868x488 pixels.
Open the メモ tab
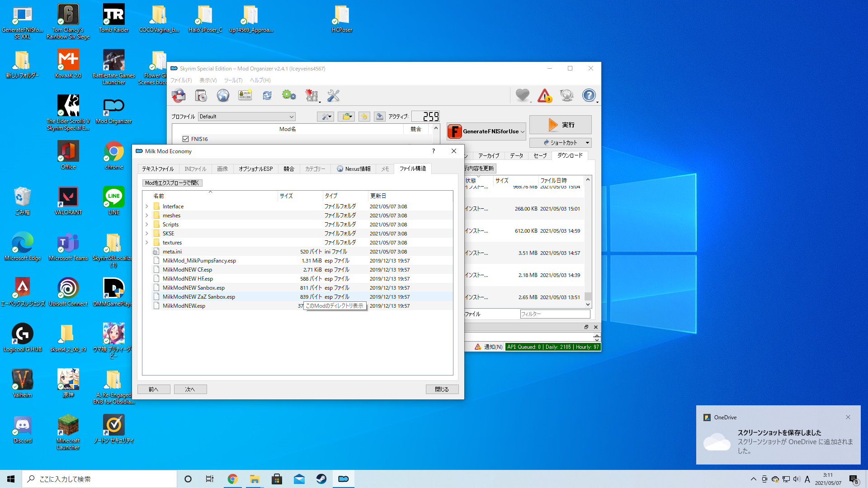coord(385,169)
